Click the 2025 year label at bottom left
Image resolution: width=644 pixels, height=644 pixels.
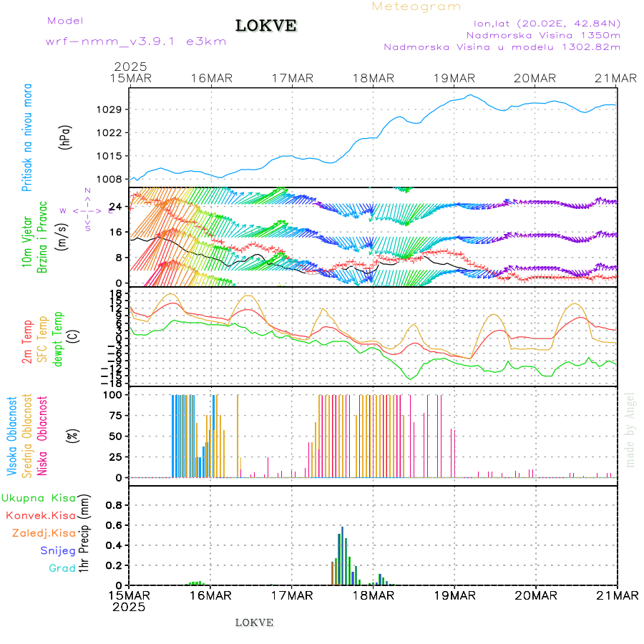pos(130,607)
